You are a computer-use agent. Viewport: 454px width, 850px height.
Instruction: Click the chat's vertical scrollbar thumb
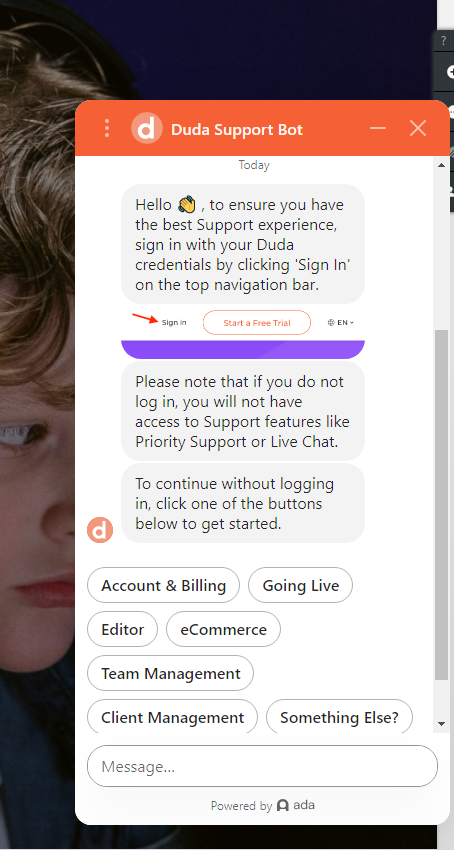[442, 504]
